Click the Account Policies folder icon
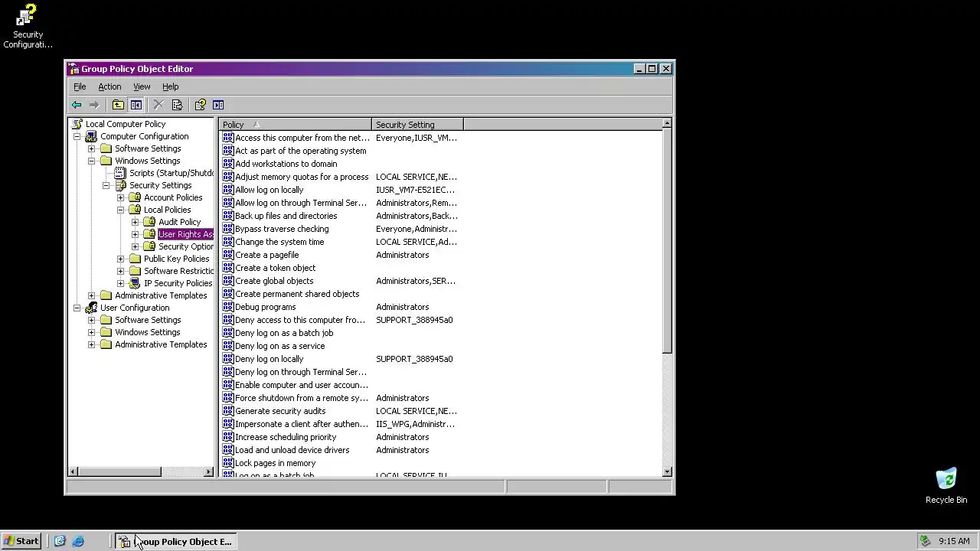Screen dimensions: 980x551 135,197
